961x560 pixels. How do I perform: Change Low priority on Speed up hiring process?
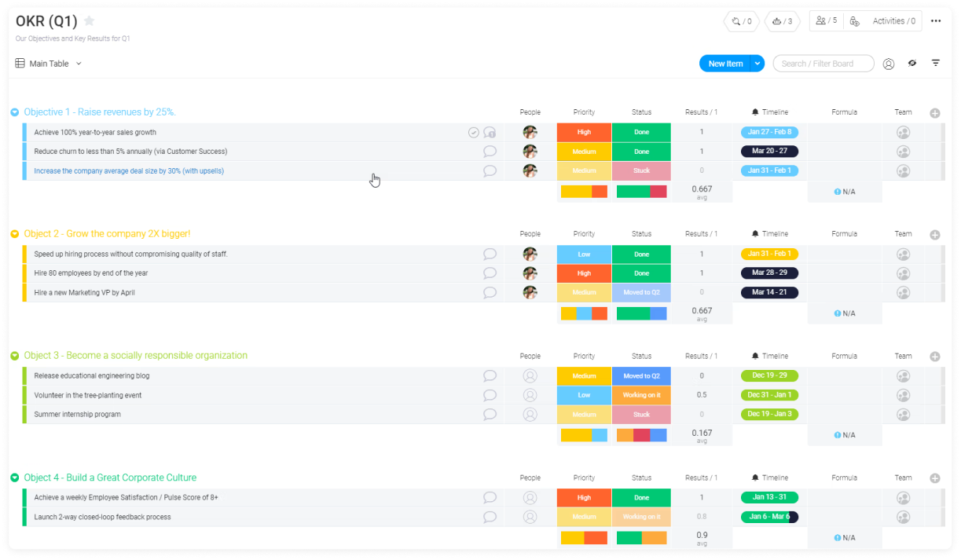click(x=584, y=254)
